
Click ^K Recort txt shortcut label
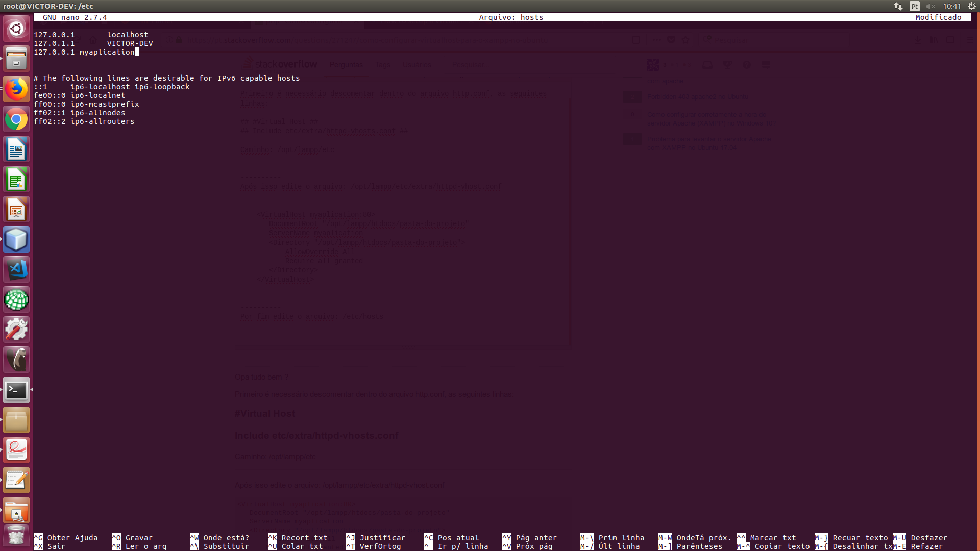(298, 538)
